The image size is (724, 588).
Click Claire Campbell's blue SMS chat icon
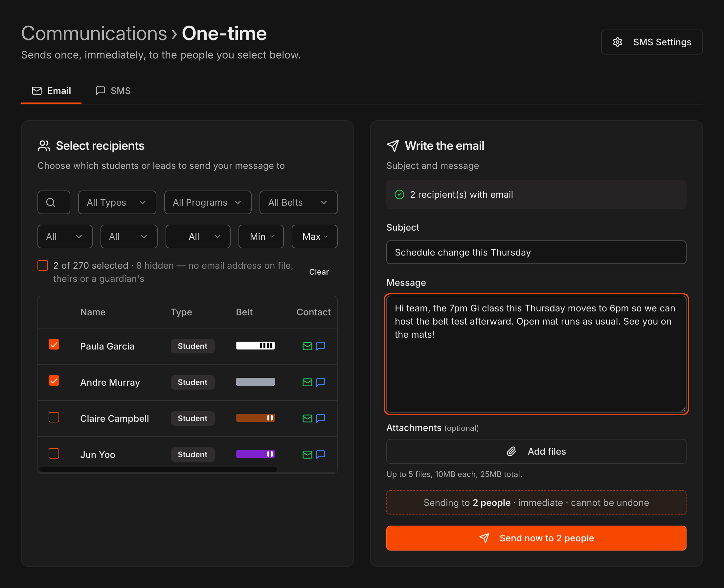click(x=320, y=418)
